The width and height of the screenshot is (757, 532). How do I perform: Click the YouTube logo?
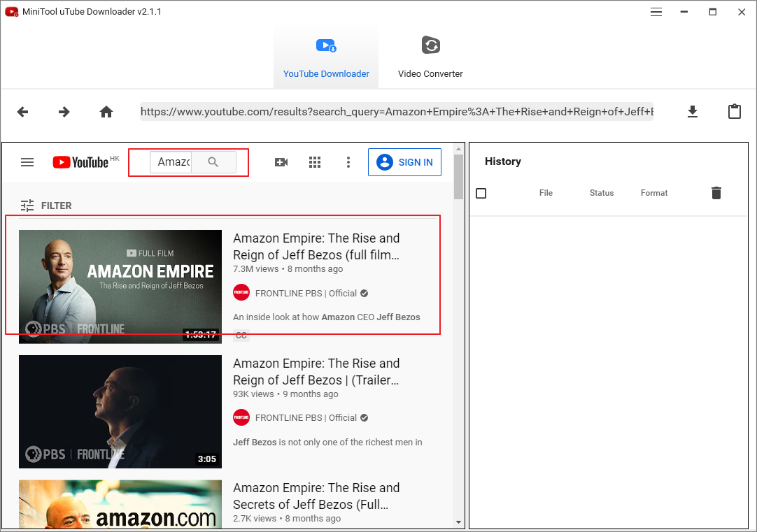80,162
